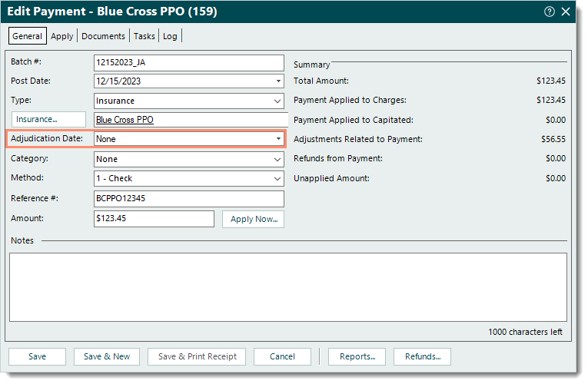Click the Unapplied Amount label
The width and height of the screenshot is (588, 384).
click(331, 178)
